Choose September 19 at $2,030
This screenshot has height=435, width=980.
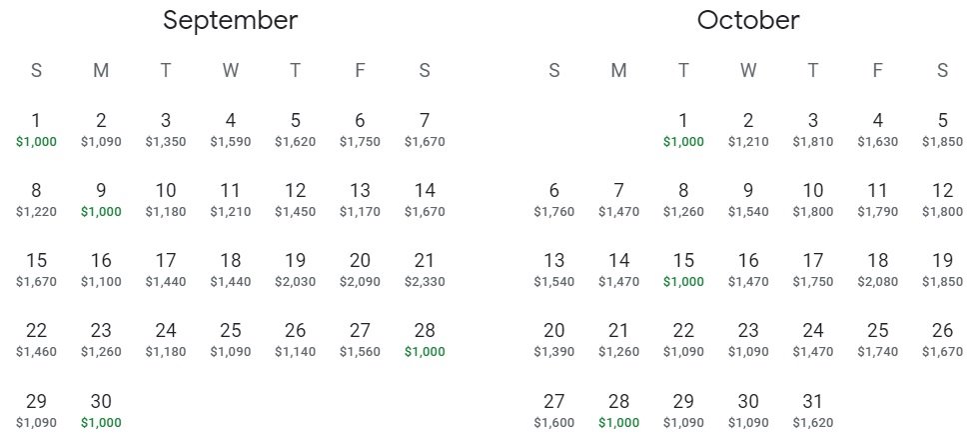point(295,270)
